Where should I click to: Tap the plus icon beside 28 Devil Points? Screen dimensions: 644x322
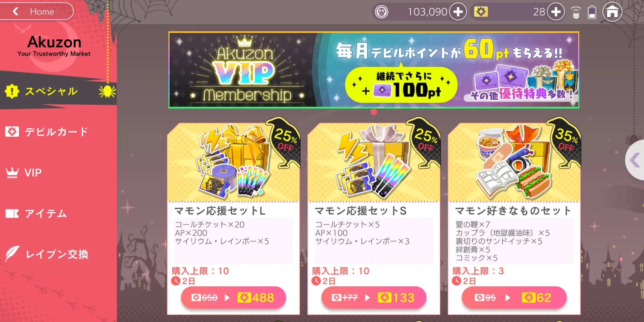click(556, 12)
